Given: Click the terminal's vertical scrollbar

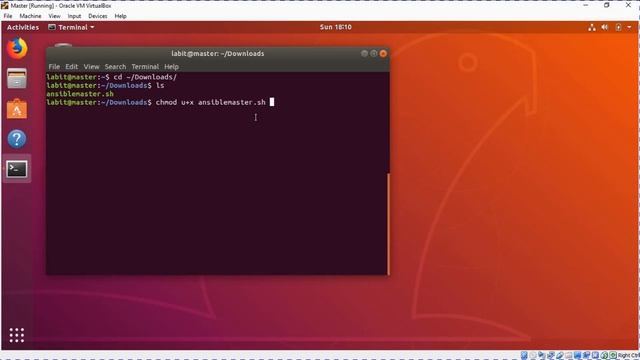Looking at the screenshot, I should tap(388, 224).
